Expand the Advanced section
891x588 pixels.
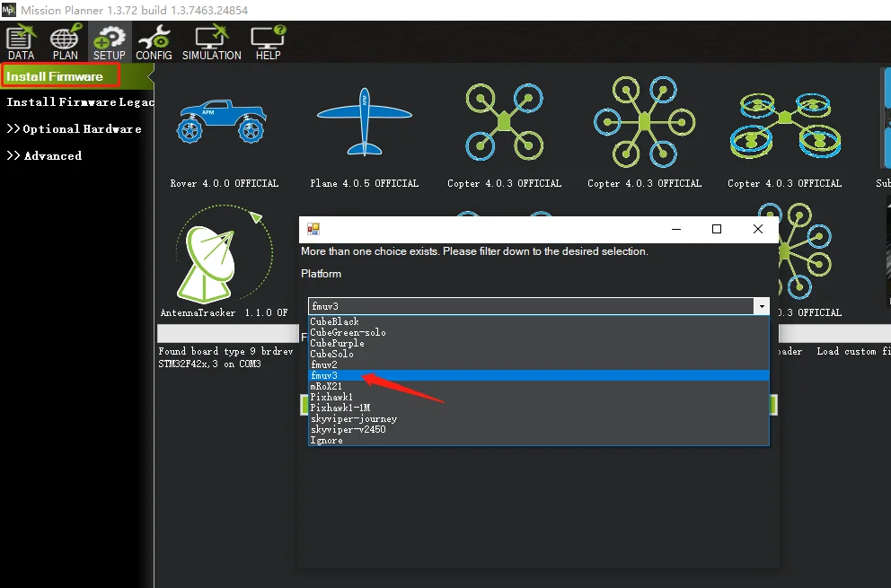pos(44,155)
